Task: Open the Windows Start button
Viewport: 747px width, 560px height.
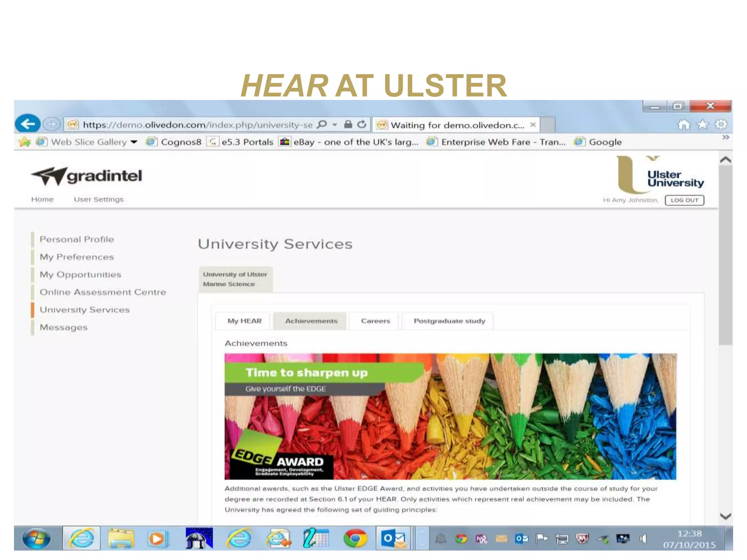Action: click(x=36, y=538)
